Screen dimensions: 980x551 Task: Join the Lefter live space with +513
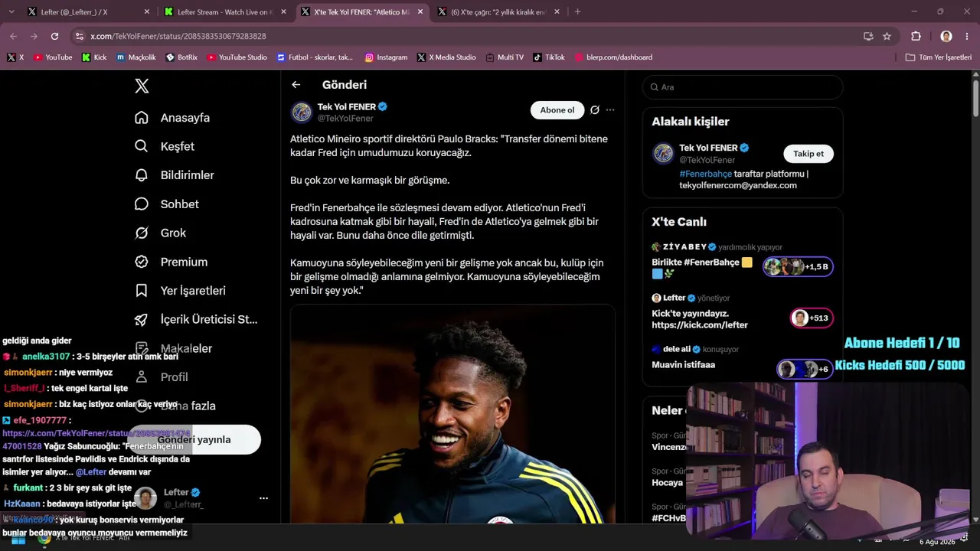click(812, 318)
